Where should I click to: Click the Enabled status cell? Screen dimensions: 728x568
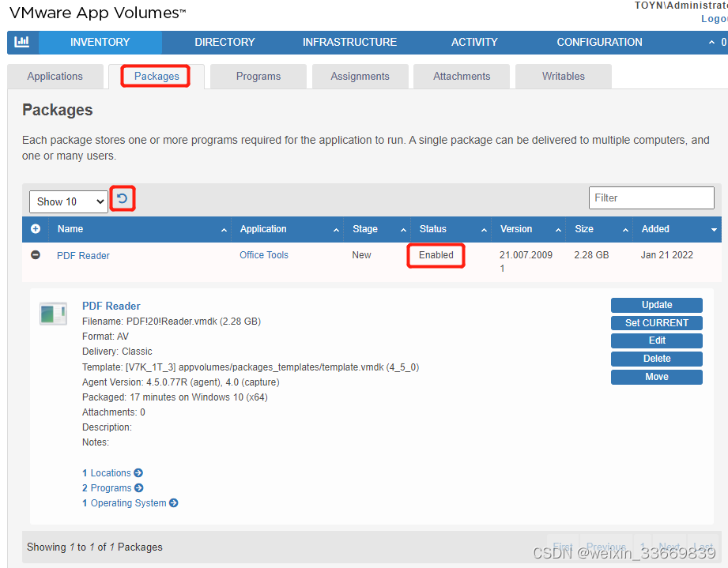point(436,254)
